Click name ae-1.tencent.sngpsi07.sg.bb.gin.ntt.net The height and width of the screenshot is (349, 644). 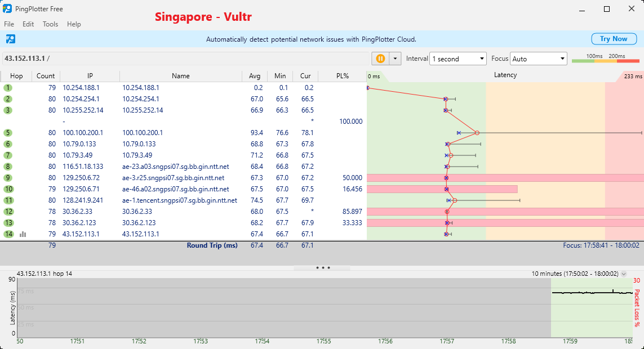(x=180, y=200)
